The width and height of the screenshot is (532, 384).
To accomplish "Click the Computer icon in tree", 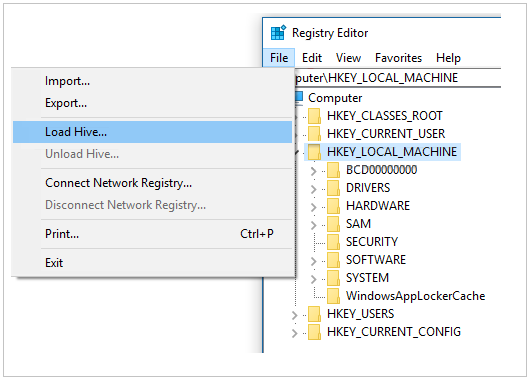I will coord(299,97).
